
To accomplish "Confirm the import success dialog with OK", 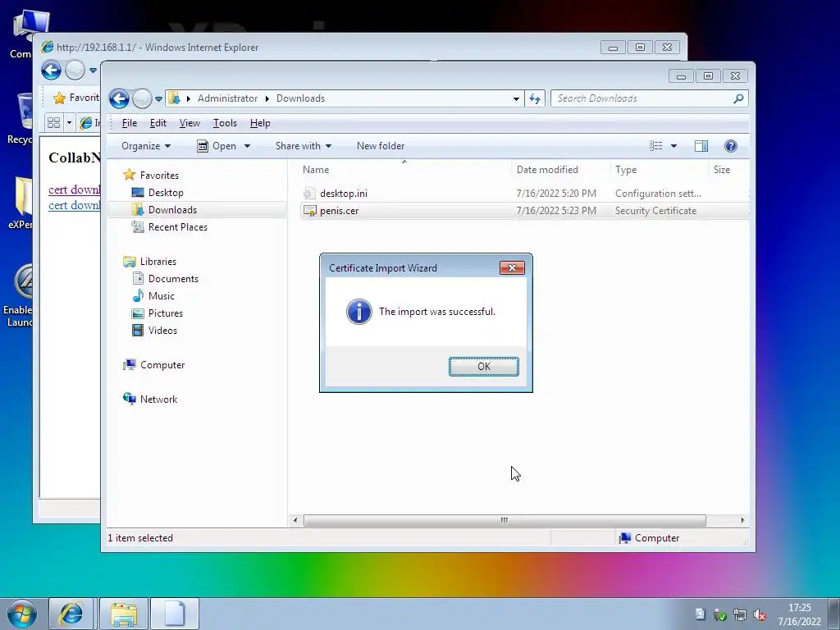I will 483,367.
